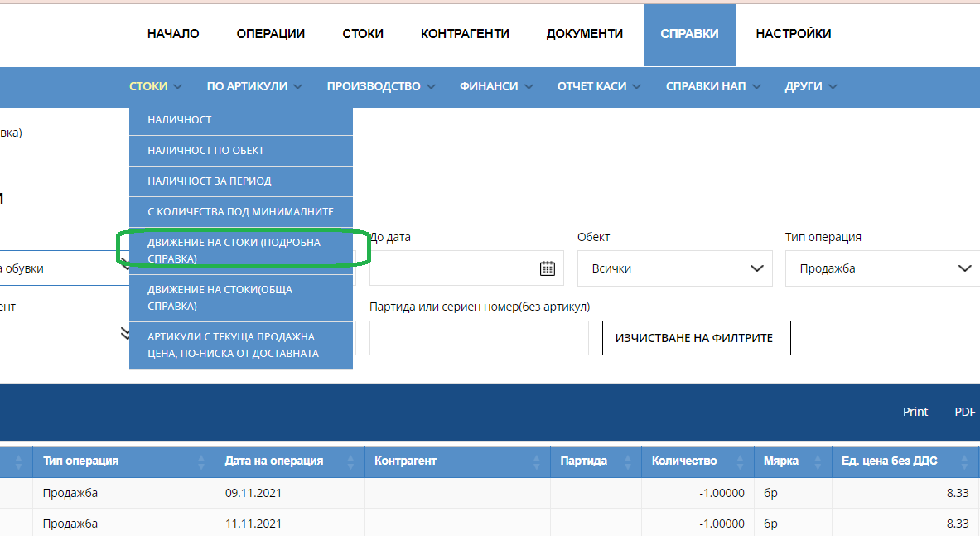The width and height of the screenshot is (980, 536).
Task: Sort by Мярка column arrows
Action: coord(818,461)
